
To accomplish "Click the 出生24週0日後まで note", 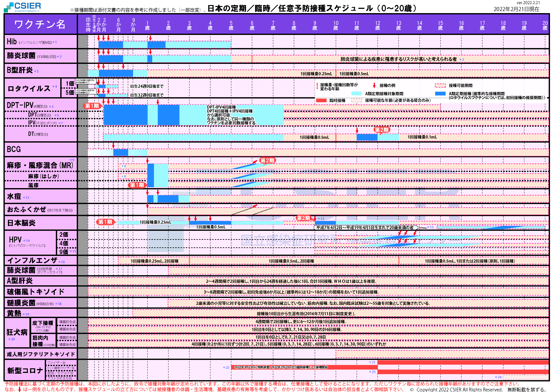I will (x=147, y=86).
